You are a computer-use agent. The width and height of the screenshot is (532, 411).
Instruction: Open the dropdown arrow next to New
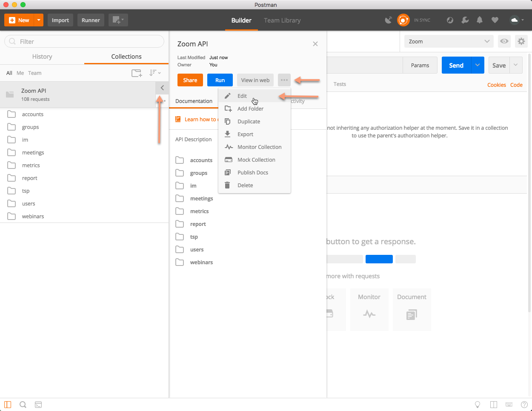(x=39, y=20)
